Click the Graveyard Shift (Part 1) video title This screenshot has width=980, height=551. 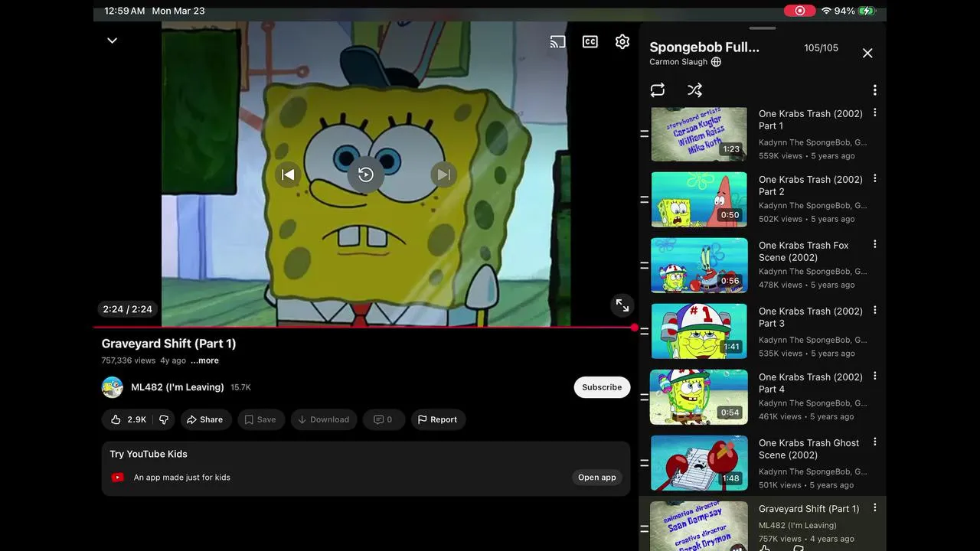pos(168,344)
